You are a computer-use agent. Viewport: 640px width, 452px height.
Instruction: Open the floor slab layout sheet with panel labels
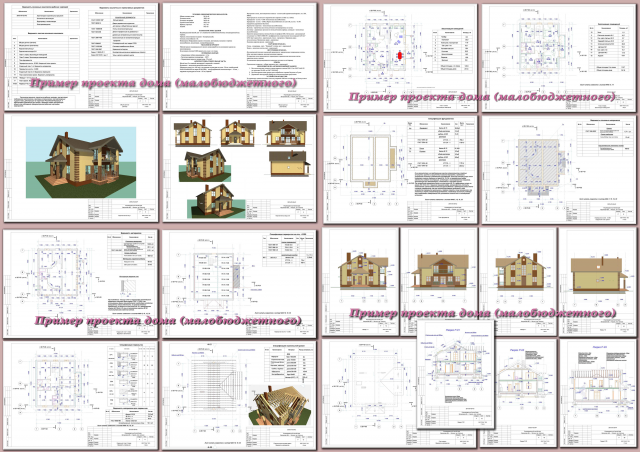point(240,284)
